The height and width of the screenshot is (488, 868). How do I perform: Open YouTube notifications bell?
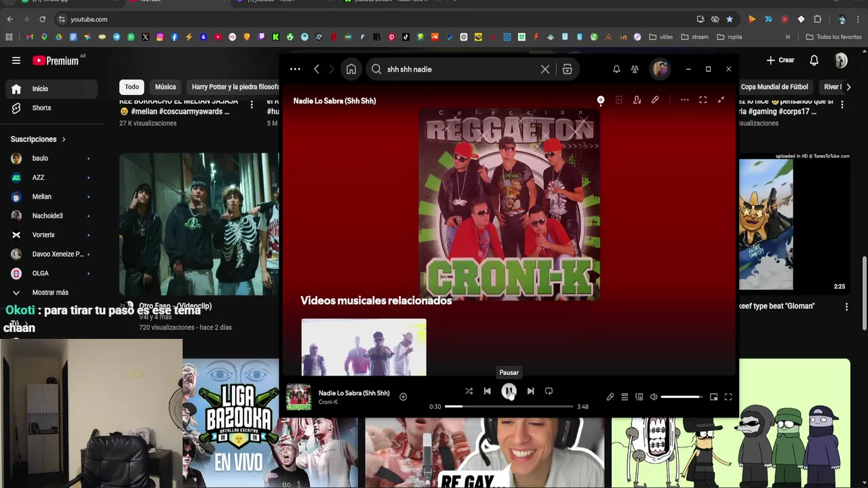(814, 60)
